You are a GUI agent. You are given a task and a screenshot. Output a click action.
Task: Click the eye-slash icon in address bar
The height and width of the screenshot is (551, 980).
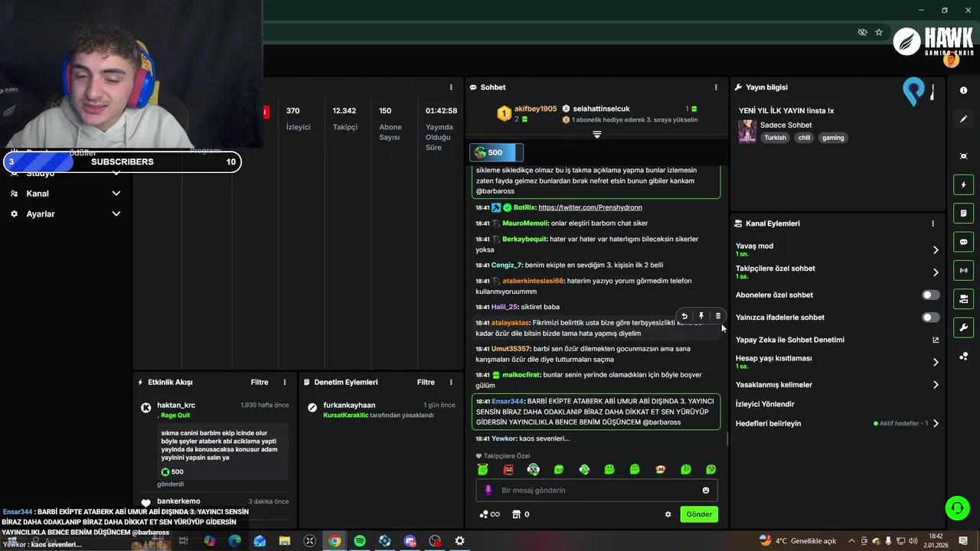[862, 32]
